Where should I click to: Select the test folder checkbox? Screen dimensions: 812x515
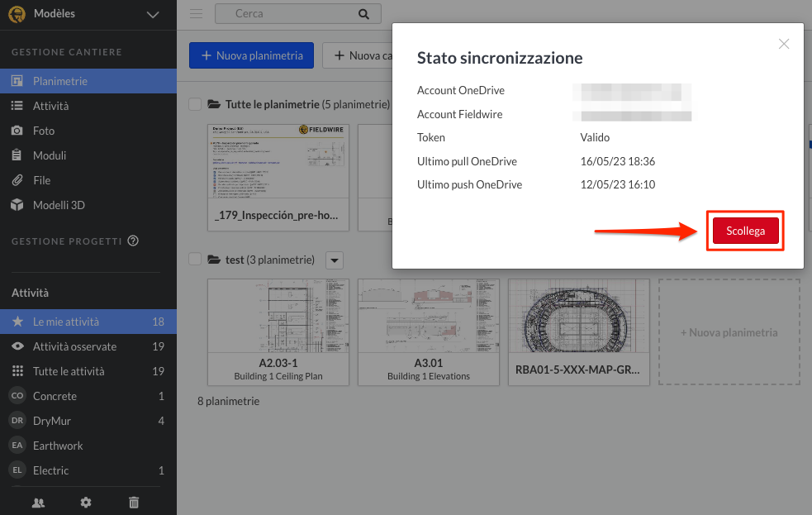[x=195, y=260]
